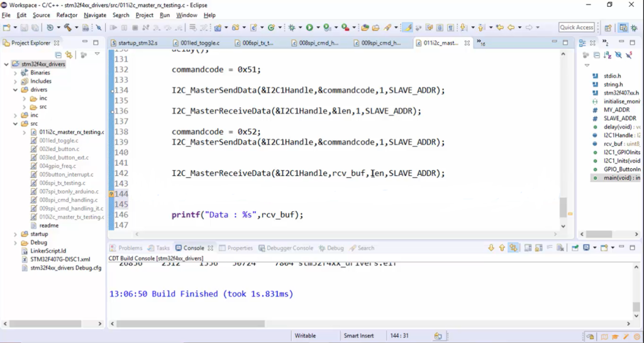Screen dimensions: 644x343
Task: Toggle Show Whitespace Characters pilcrow icon
Action: [450, 28]
